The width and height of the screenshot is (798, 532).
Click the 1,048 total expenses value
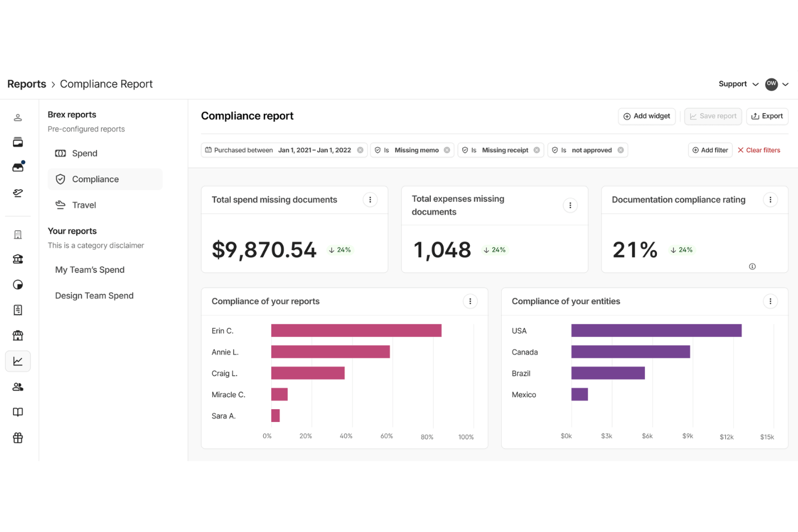(x=442, y=250)
